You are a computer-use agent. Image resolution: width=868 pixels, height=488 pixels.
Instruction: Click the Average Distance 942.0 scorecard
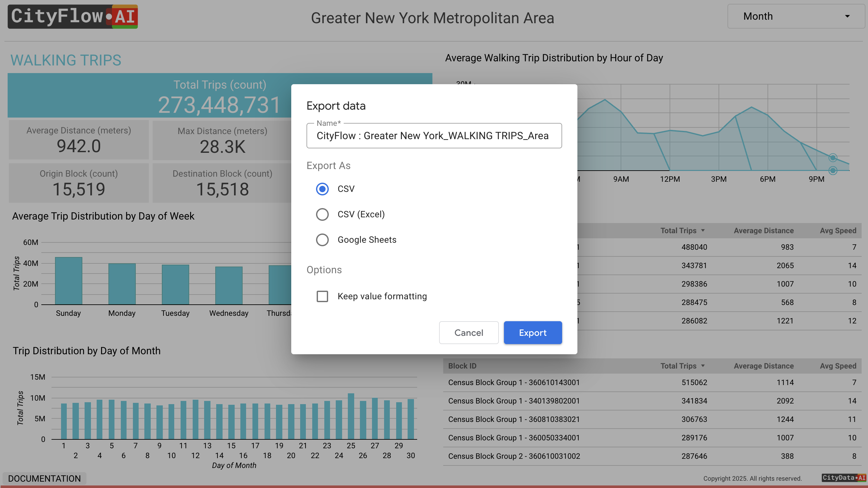79,140
